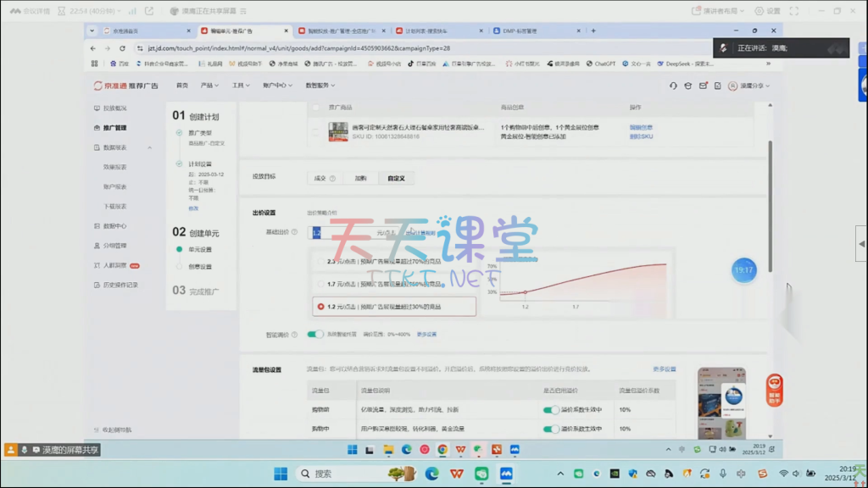Screen dimensions: 868x488
Task: Open the 智能助手 robot assistant icon
Action: (x=774, y=390)
